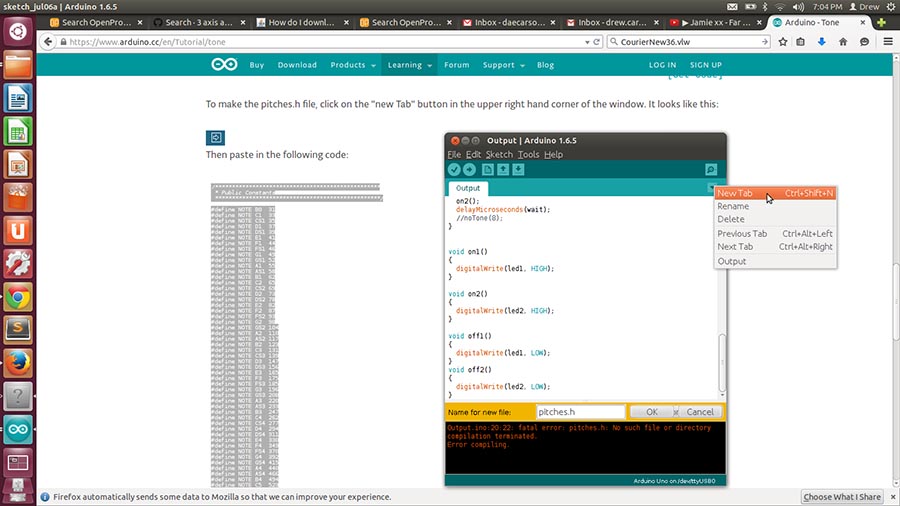Click the Save sketch down-arrow icon

(x=518, y=169)
